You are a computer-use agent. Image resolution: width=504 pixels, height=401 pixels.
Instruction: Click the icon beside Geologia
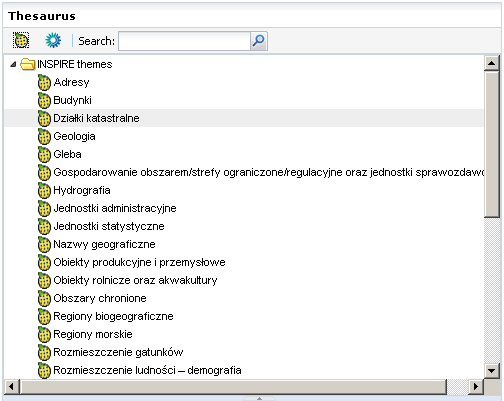pos(44,136)
